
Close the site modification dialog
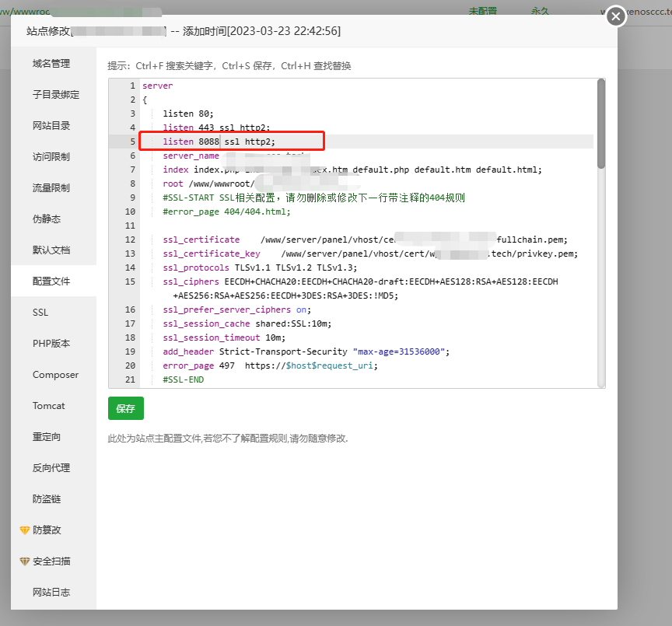pyautogui.click(x=616, y=16)
